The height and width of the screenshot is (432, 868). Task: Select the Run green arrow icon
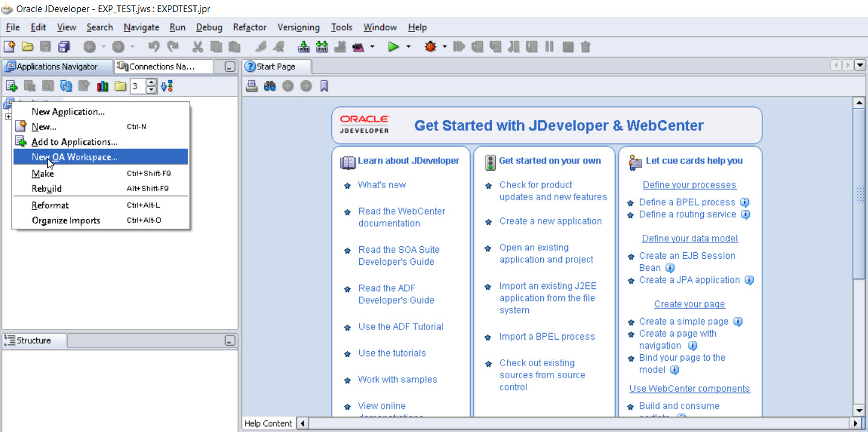(394, 46)
